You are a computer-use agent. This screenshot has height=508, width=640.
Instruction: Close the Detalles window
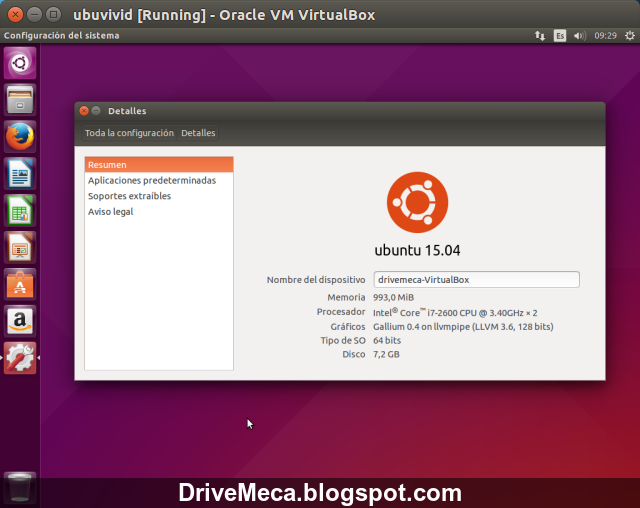84,111
